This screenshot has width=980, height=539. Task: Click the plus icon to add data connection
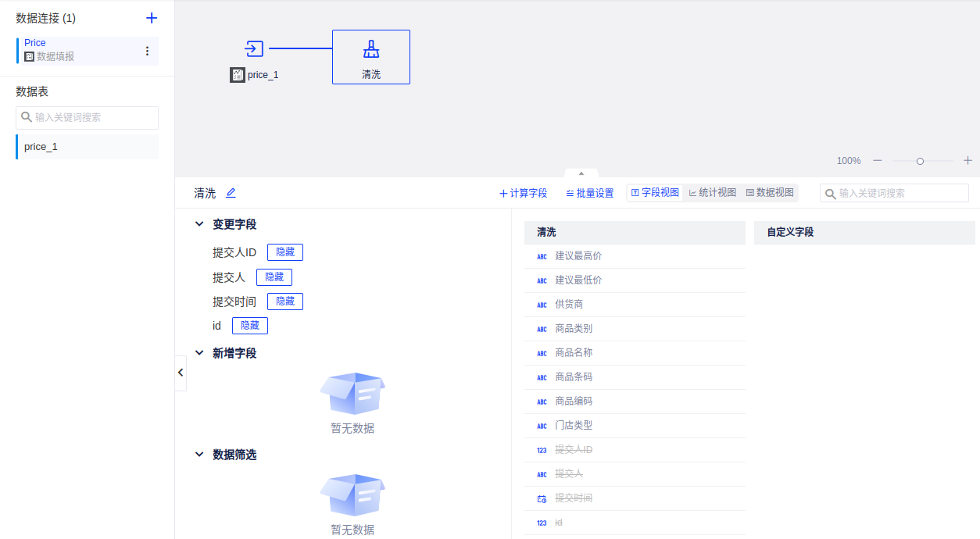152,18
